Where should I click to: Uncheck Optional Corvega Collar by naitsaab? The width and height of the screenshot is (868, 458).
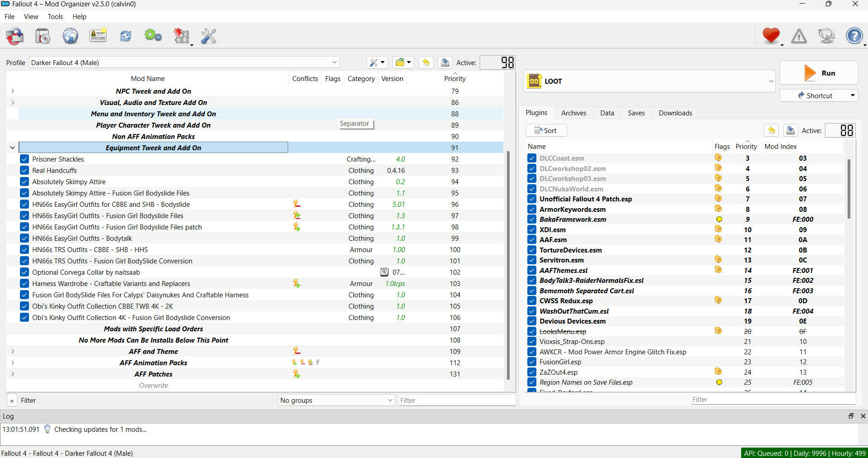24,272
